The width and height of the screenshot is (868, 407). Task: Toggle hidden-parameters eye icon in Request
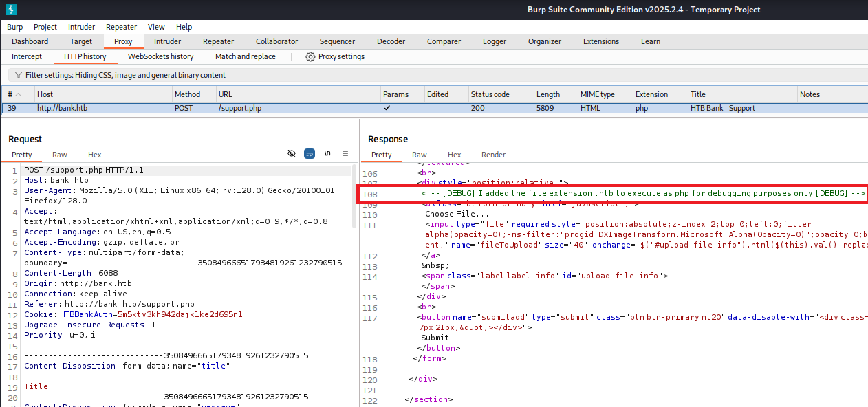coord(292,153)
